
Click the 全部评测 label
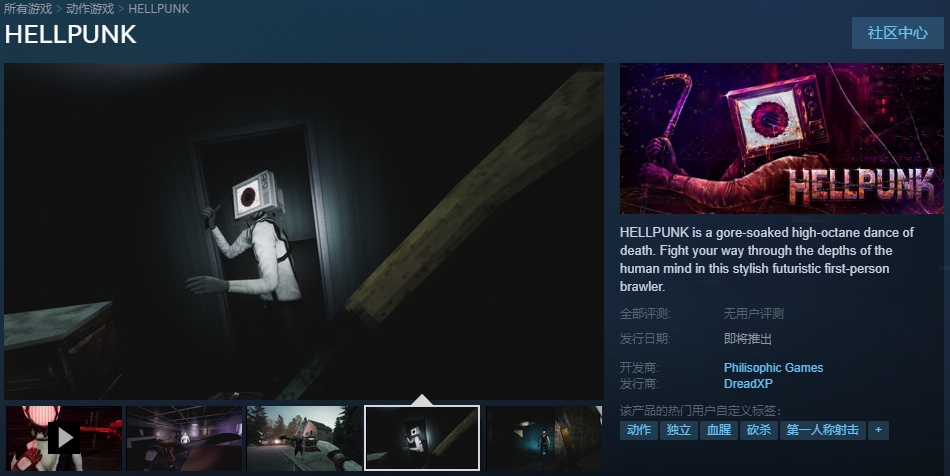(x=645, y=314)
